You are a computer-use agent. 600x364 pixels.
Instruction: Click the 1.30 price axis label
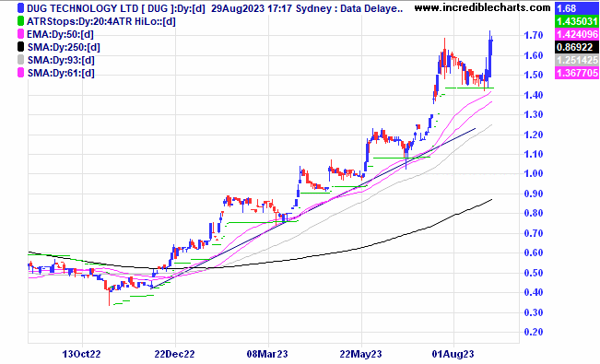click(x=533, y=114)
